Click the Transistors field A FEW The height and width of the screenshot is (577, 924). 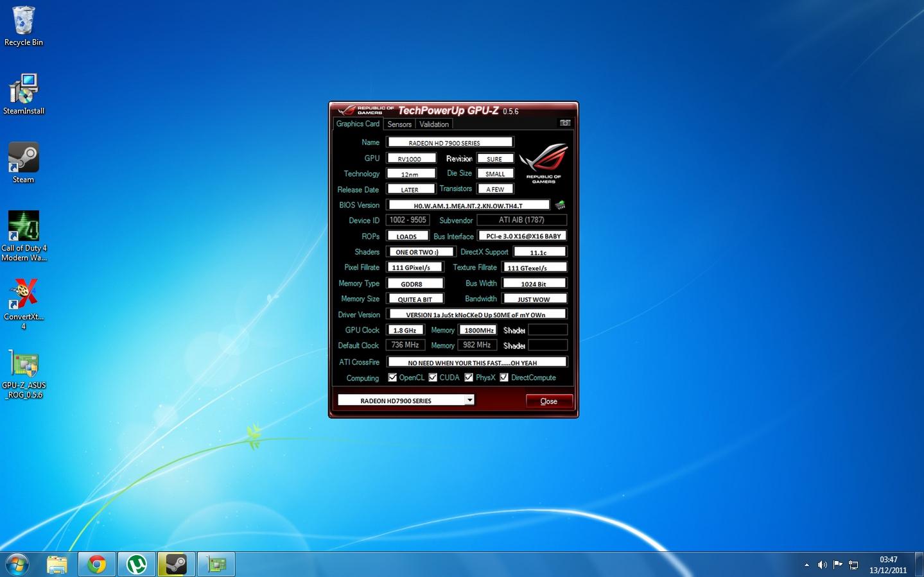coord(495,189)
